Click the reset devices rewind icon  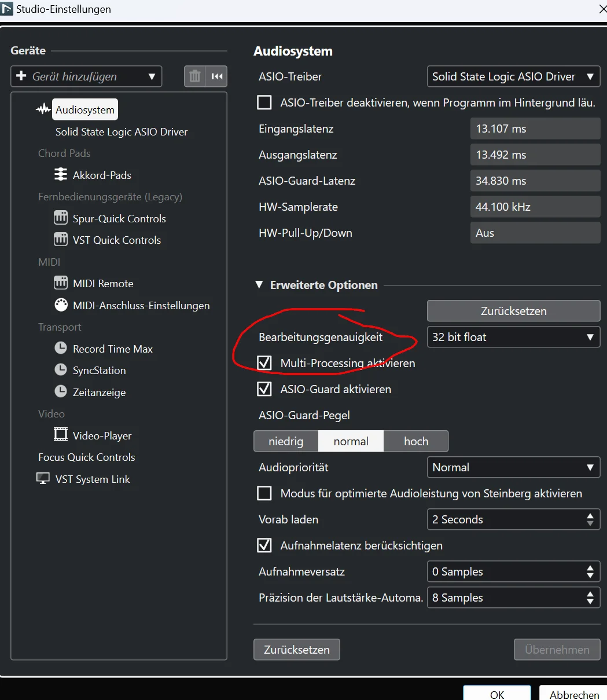click(217, 76)
